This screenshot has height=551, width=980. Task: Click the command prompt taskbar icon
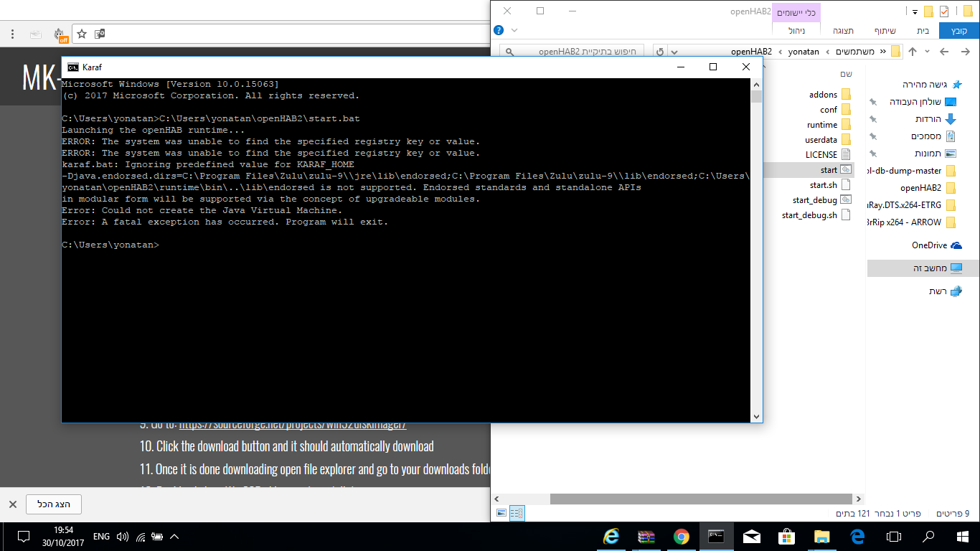(717, 537)
